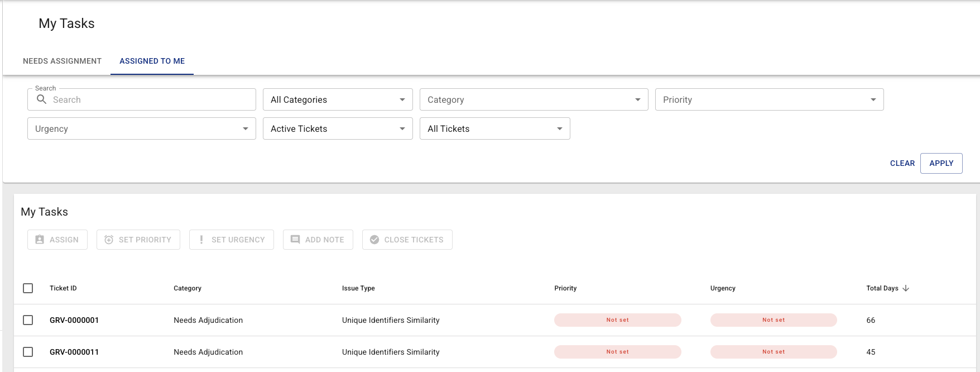
Task: Click Urgency 'Not set' chip for GRV-0000011
Action: pyautogui.click(x=774, y=352)
